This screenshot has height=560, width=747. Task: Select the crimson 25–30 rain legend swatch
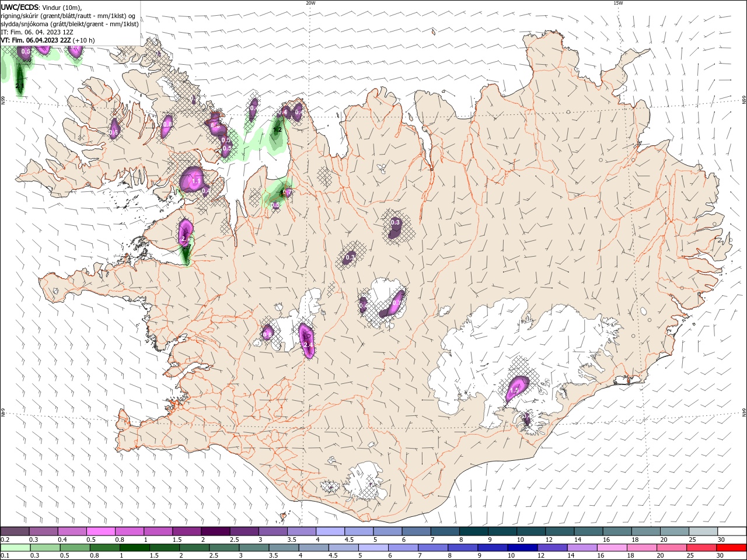point(701,548)
